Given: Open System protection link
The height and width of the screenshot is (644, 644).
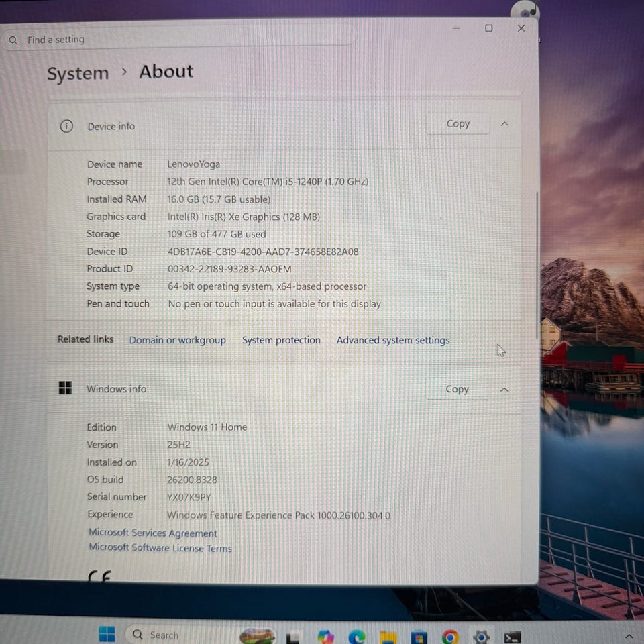Looking at the screenshot, I should [281, 340].
